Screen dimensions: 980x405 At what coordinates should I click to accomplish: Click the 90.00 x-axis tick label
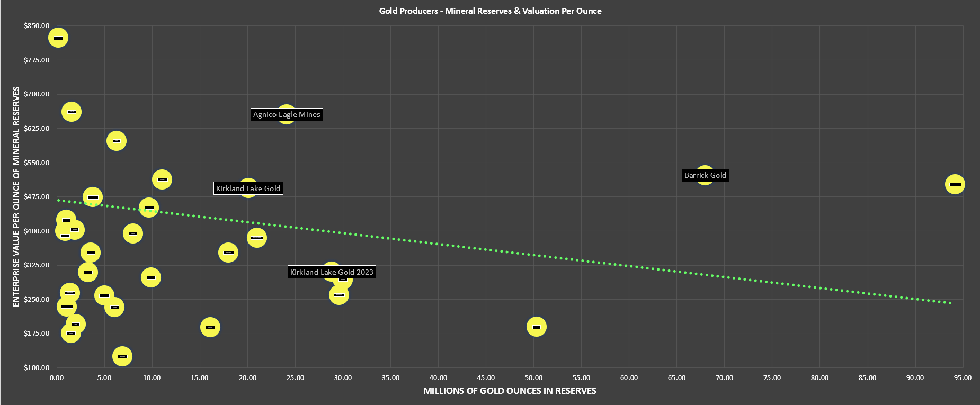(915, 378)
